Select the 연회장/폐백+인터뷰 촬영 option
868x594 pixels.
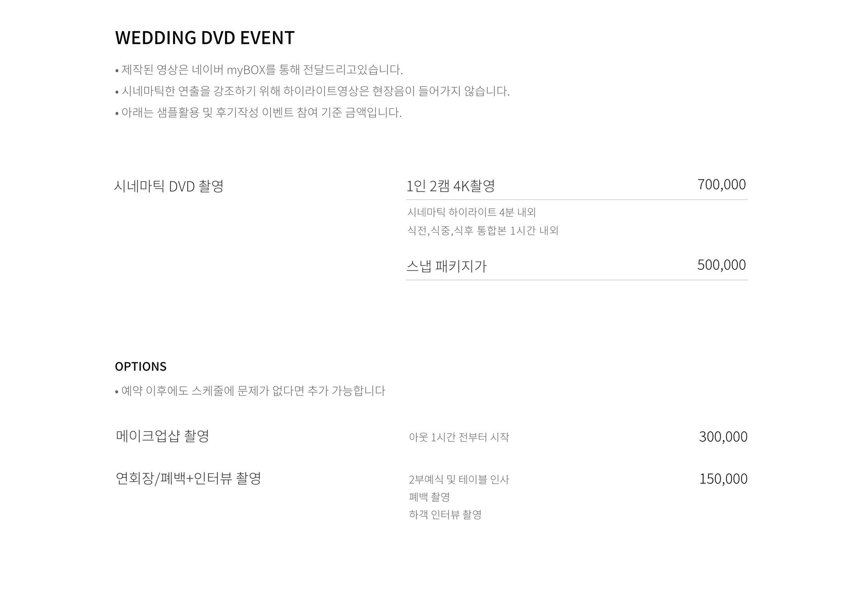pos(188,478)
